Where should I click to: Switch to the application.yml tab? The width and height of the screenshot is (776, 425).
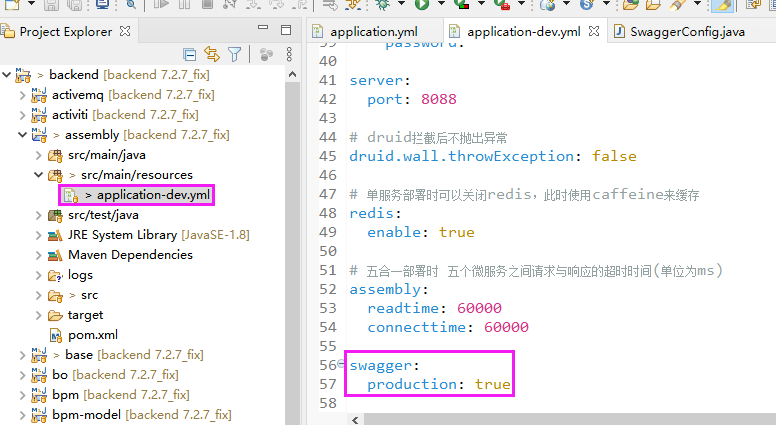click(366, 31)
